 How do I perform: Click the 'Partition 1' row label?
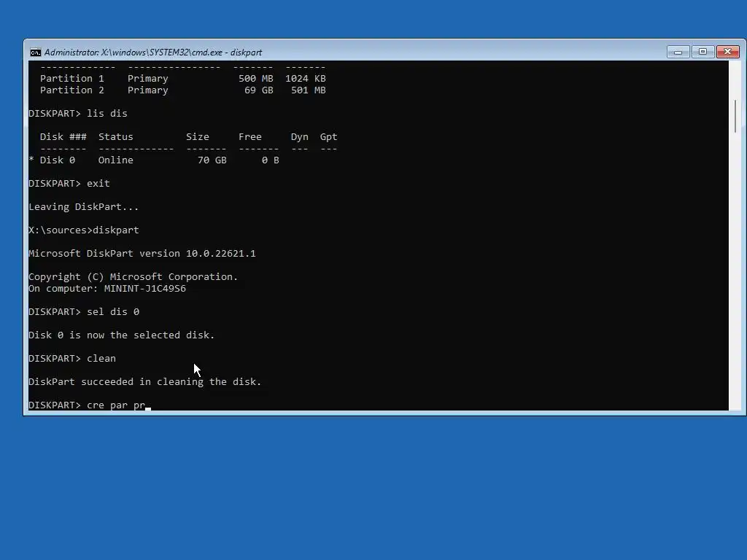(72, 78)
